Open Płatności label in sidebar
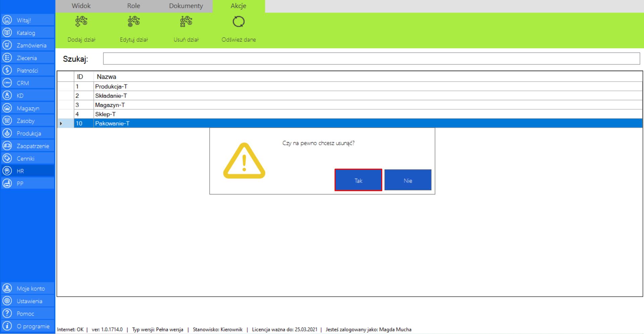Image resolution: width=644 pixels, height=334 pixels. pos(28,70)
